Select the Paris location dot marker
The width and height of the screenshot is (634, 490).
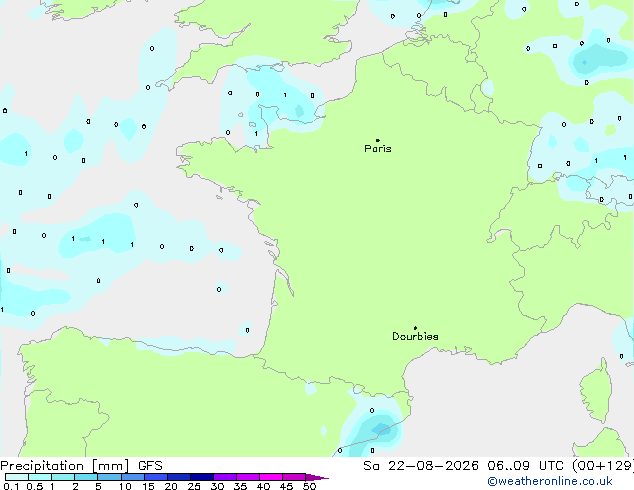click(378, 140)
